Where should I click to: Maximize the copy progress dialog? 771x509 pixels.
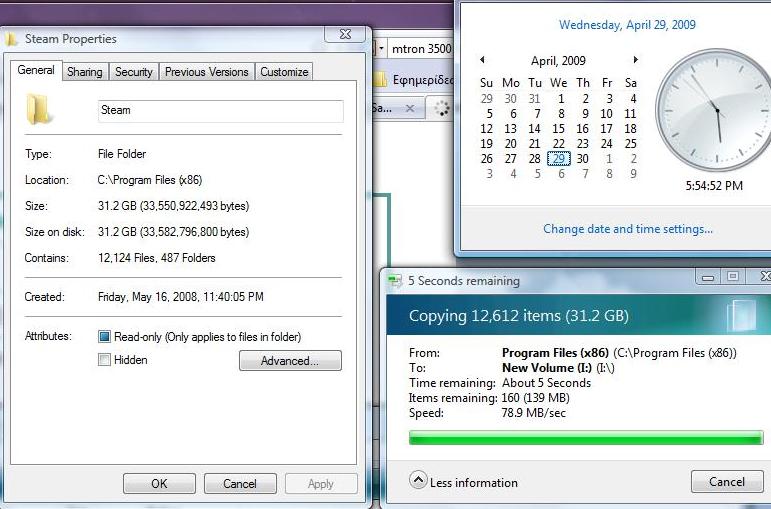click(733, 277)
